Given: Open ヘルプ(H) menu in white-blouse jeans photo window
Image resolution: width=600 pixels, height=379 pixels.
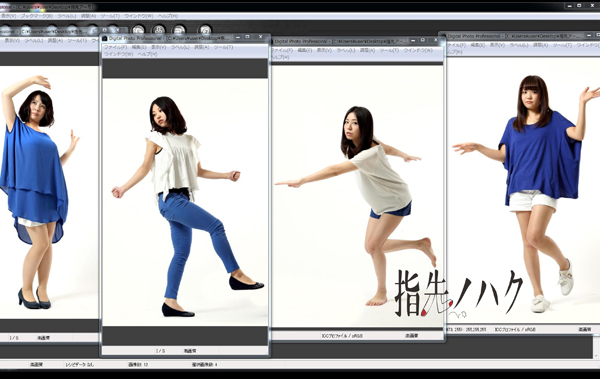Looking at the screenshot, I should click(147, 54).
